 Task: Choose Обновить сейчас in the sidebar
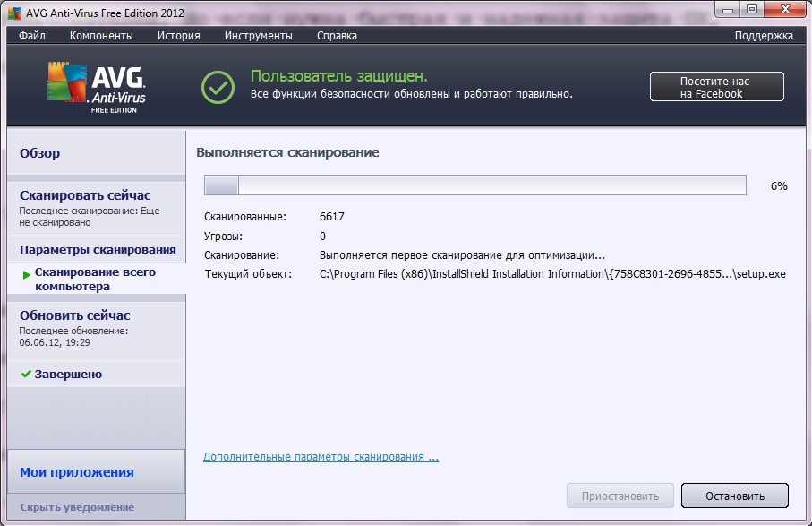pos(74,315)
